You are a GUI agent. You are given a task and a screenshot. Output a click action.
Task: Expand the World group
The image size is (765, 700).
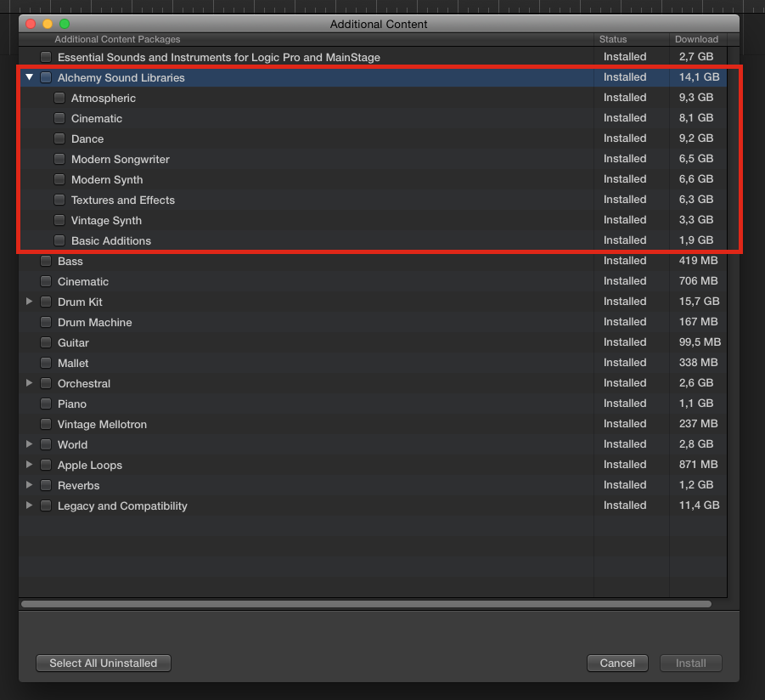(x=29, y=444)
